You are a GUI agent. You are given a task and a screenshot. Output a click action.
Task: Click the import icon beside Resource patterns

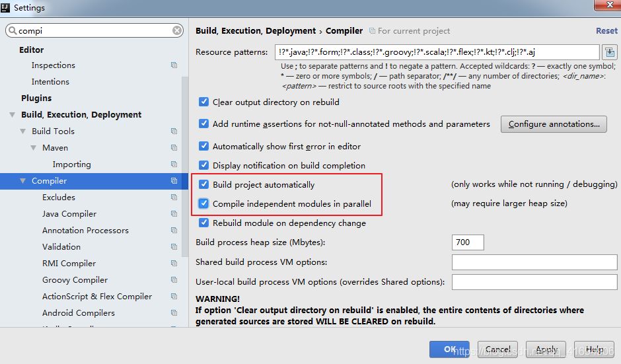click(x=610, y=52)
